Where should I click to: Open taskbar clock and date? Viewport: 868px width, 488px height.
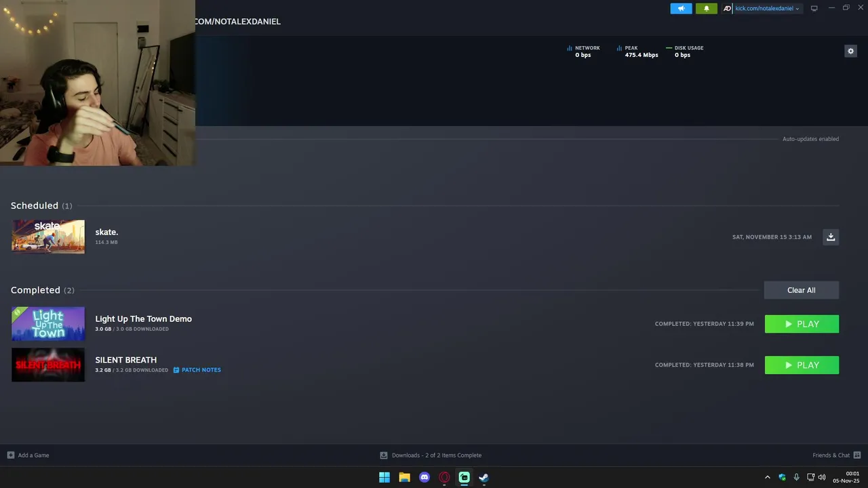[x=846, y=477]
